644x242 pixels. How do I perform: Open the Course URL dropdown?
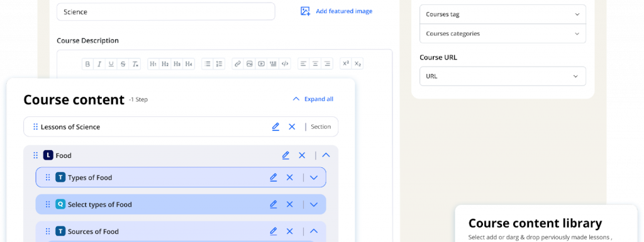coord(502,76)
